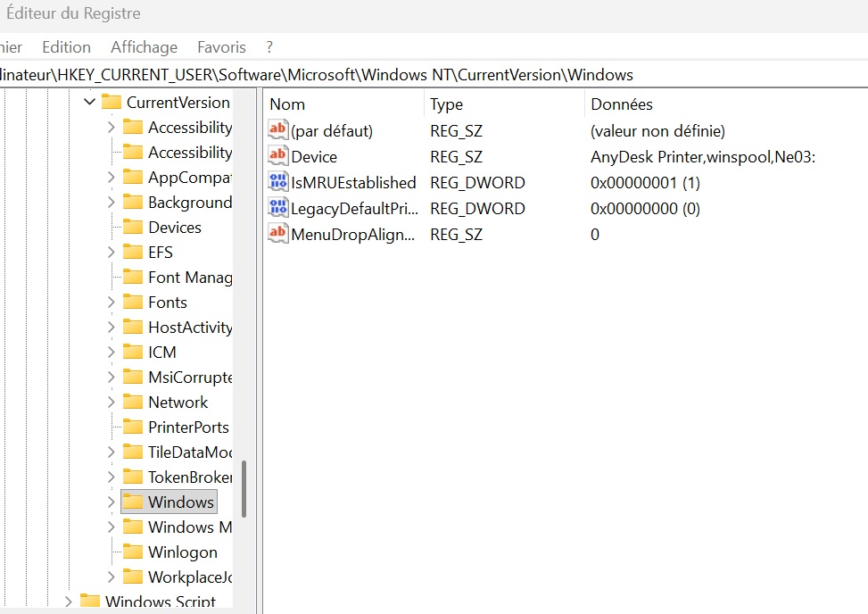The height and width of the screenshot is (614, 868).
Task: Expand the ICM key chevron
Action: tap(111, 353)
